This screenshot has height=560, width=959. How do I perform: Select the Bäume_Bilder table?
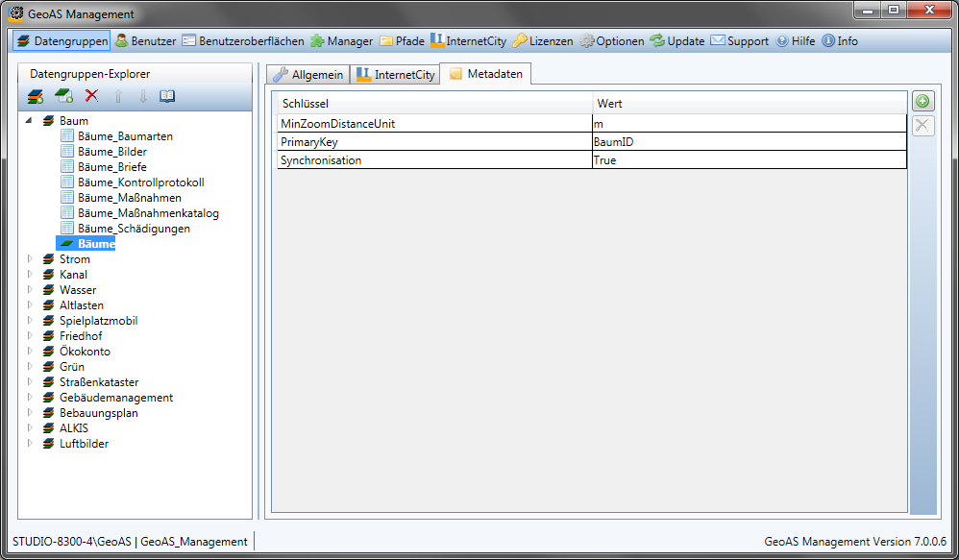111,152
